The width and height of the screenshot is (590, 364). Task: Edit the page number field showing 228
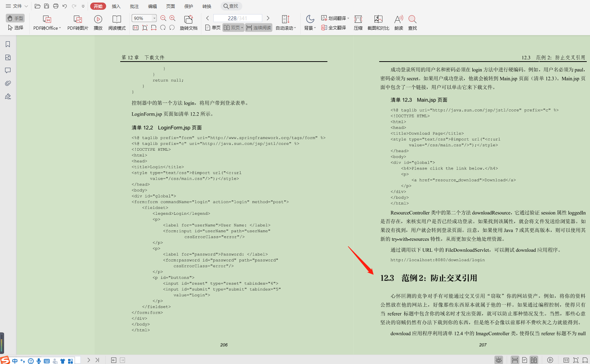(238, 18)
